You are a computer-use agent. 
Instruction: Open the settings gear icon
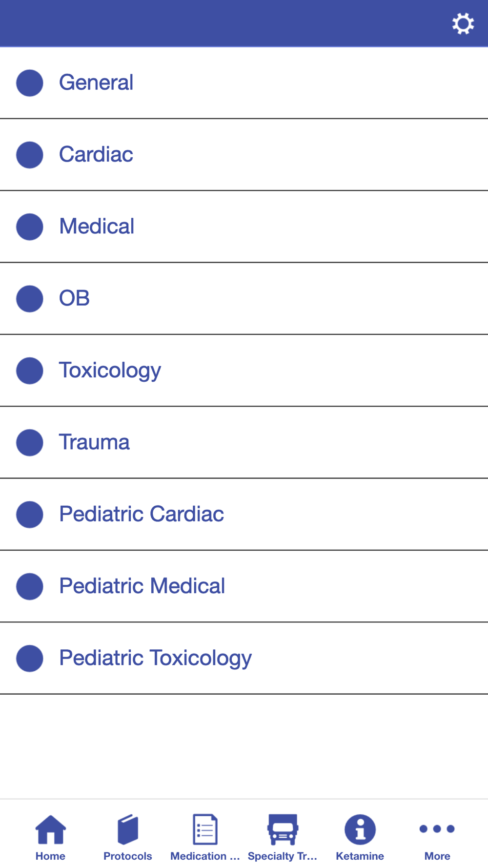pos(463,23)
